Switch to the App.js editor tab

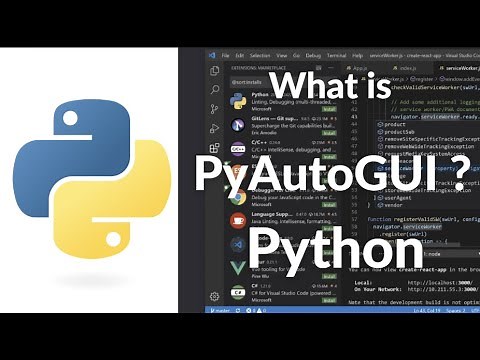point(361,68)
